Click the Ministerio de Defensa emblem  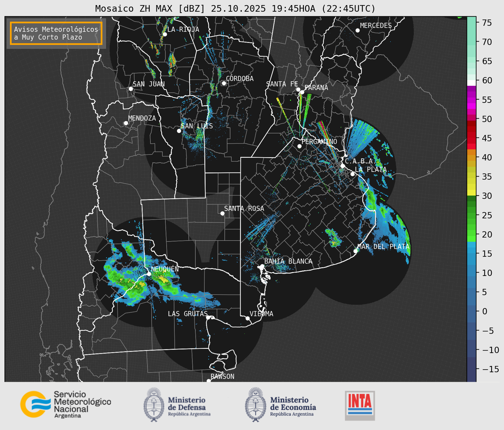(154, 405)
